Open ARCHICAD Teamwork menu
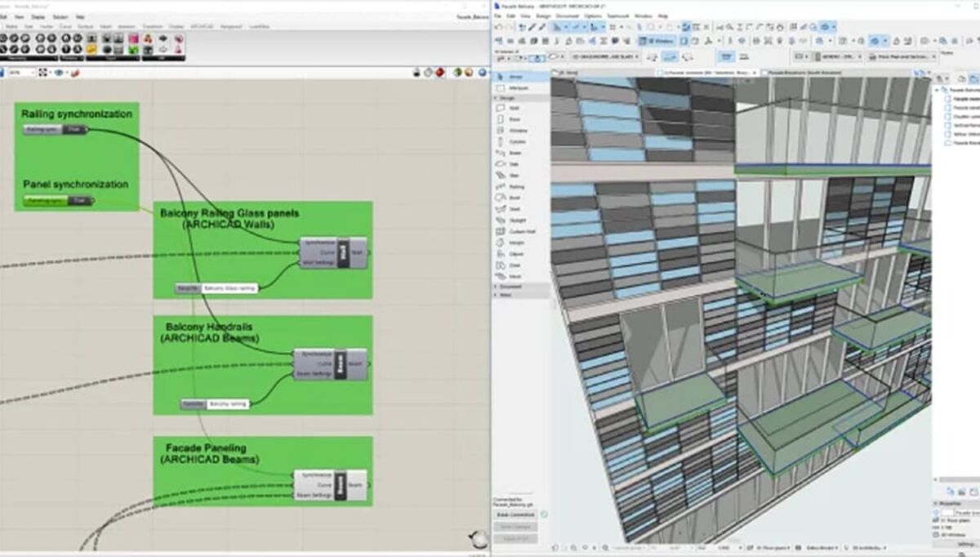This screenshot has height=557, width=980. pyautogui.click(x=617, y=16)
